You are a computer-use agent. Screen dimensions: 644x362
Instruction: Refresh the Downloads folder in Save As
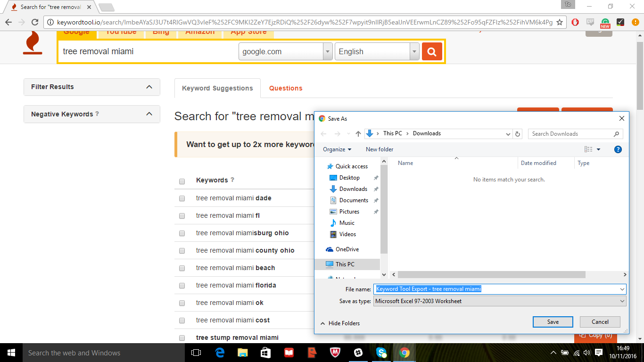[x=518, y=134]
